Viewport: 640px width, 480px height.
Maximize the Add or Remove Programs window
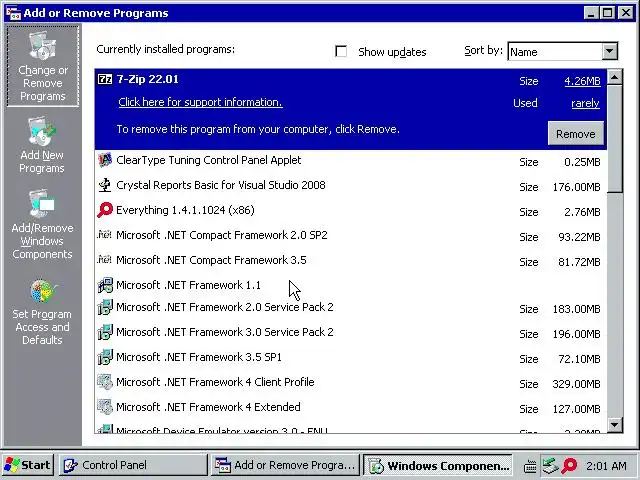coord(607,13)
